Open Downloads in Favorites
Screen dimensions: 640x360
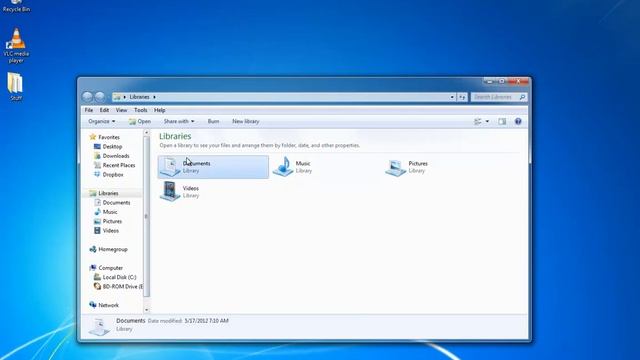(111, 156)
